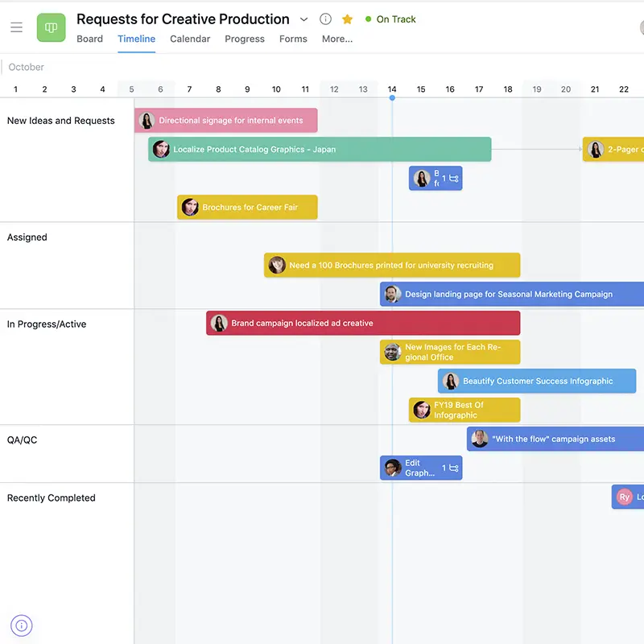Open the Forms tab
This screenshot has width=644, height=644.
coord(293,39)
